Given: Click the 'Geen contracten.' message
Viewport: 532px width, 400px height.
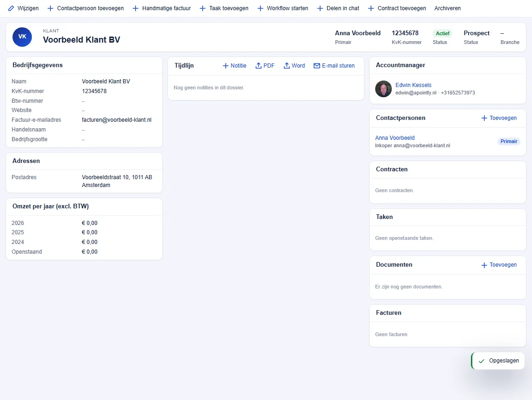Looking at the screenshot, I should [x=394, y=190].
